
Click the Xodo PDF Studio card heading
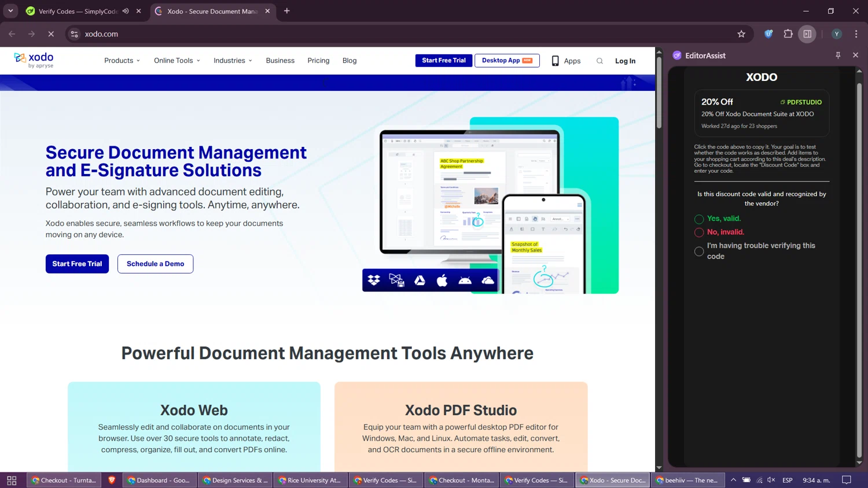click(461, 410)
